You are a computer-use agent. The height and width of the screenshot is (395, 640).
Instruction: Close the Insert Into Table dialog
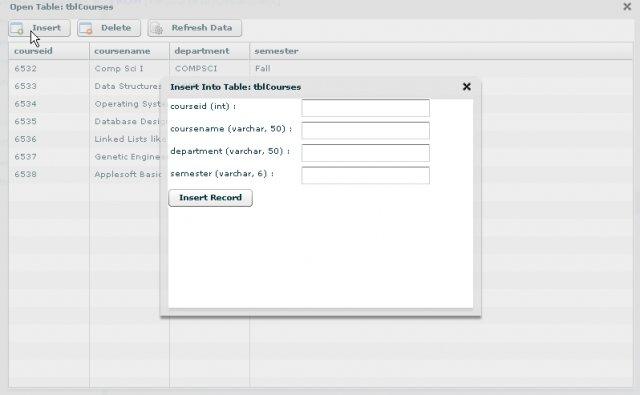[x=467, y=87]
